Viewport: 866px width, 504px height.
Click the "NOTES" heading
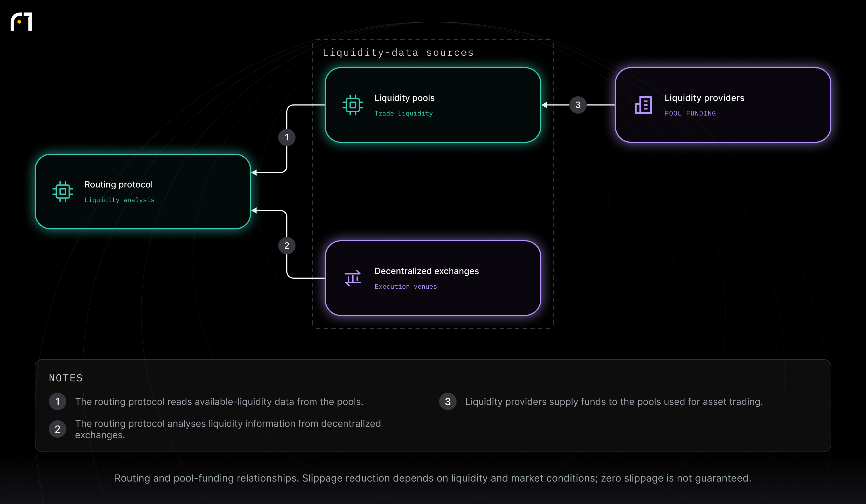(66, 378)
